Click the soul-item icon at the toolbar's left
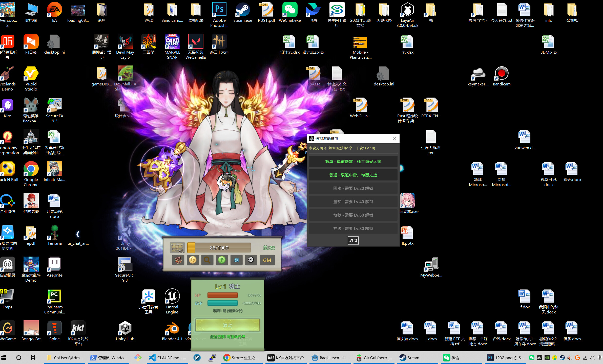This screenshot has height=364, width=603. coord(178,260)
